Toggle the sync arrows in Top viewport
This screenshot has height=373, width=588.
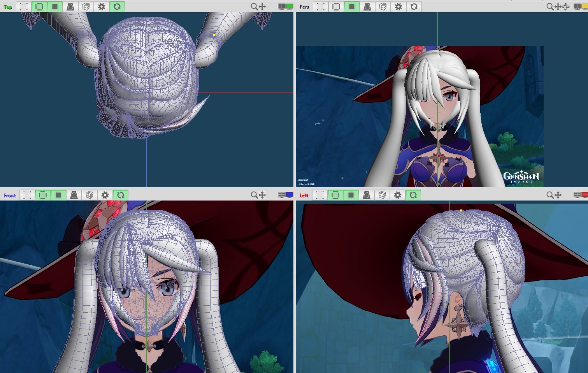coord(117,7)
